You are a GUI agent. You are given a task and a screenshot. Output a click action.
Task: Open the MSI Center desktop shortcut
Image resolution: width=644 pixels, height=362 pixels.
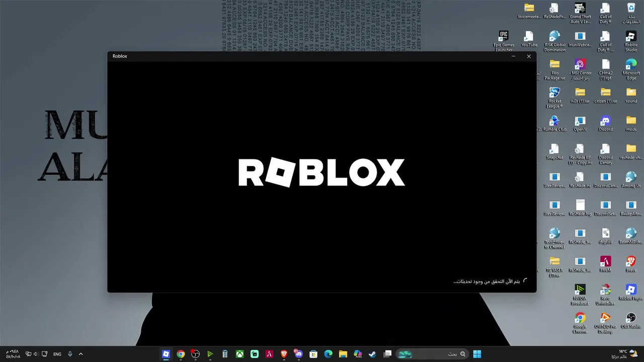tap(580, 70)
